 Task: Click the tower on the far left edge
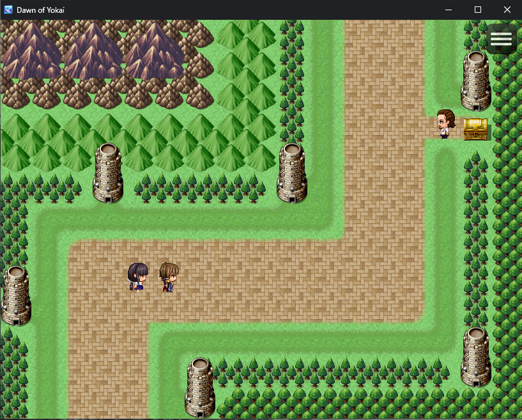tap(15, 296)
